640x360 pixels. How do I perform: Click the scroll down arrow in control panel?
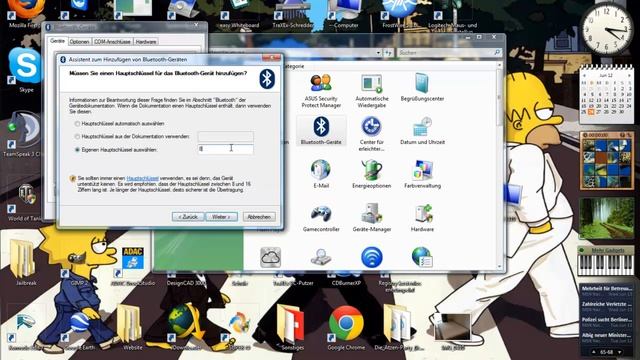[499, 267]
